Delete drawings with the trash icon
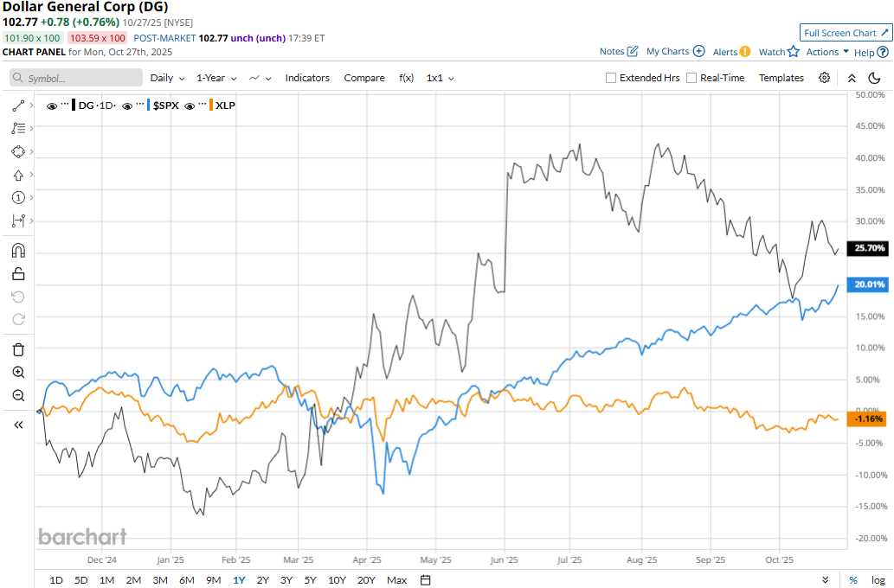The image size is (894, 588). [x=18, y=349]
